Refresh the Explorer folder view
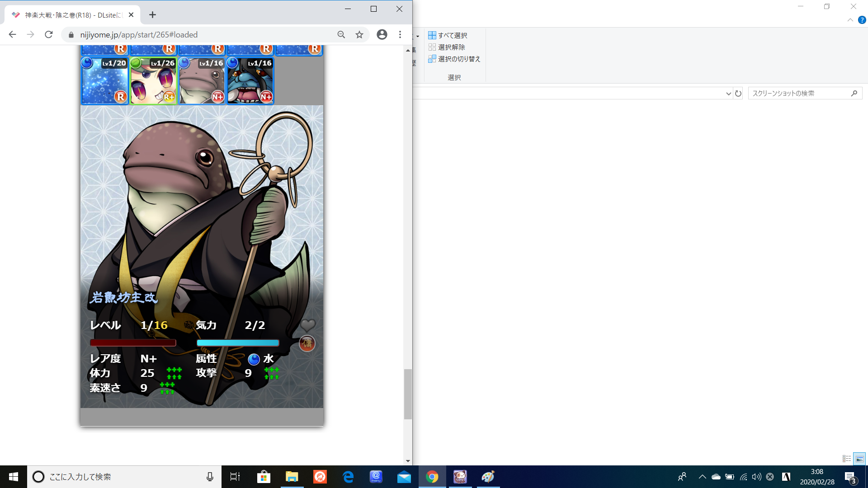The width and height of the screenshot is (868, 488). 738,94
